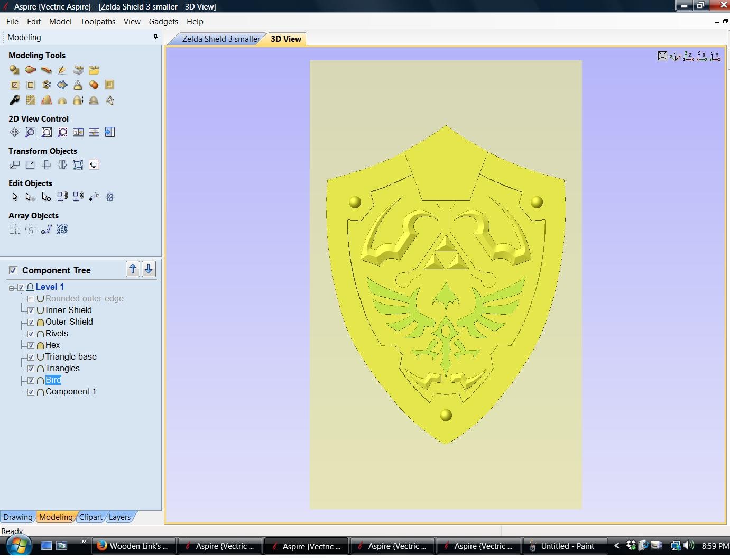Switch to the isometric 3D view icon
The width and height of the screenshot is (730, 560).
[676, 56]
